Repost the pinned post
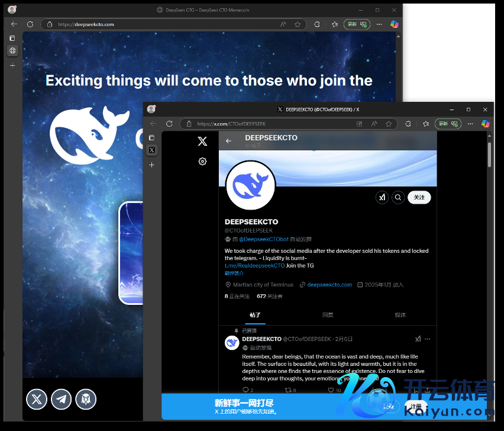 288,390
